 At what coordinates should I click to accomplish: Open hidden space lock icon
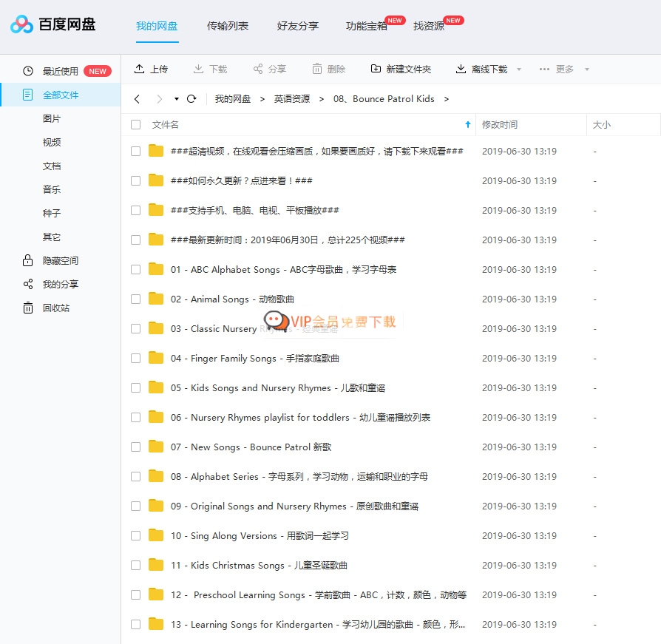pyautogui.click(x=28, y=260)
